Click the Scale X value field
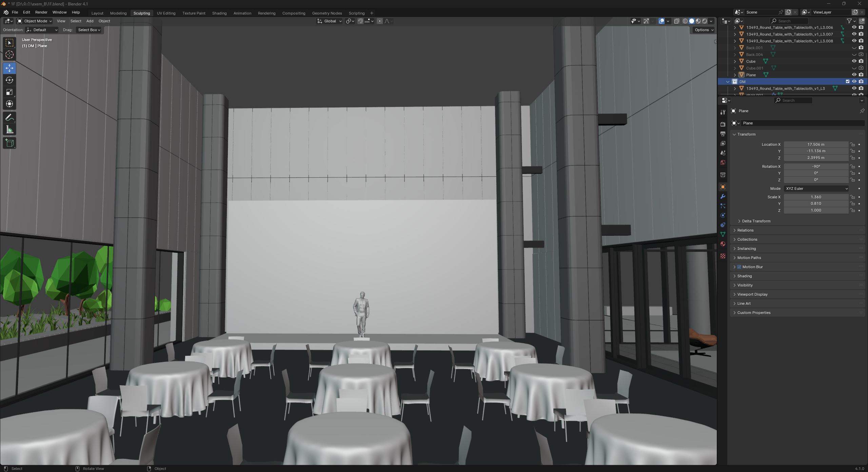 click(x=816, y=197)
